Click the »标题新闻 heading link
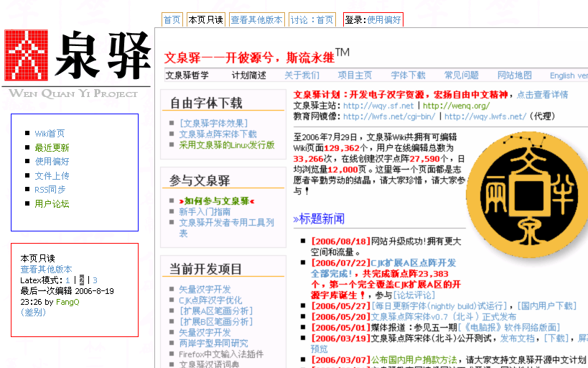Viewport: 588px width, 368px height. click(319, 219)
